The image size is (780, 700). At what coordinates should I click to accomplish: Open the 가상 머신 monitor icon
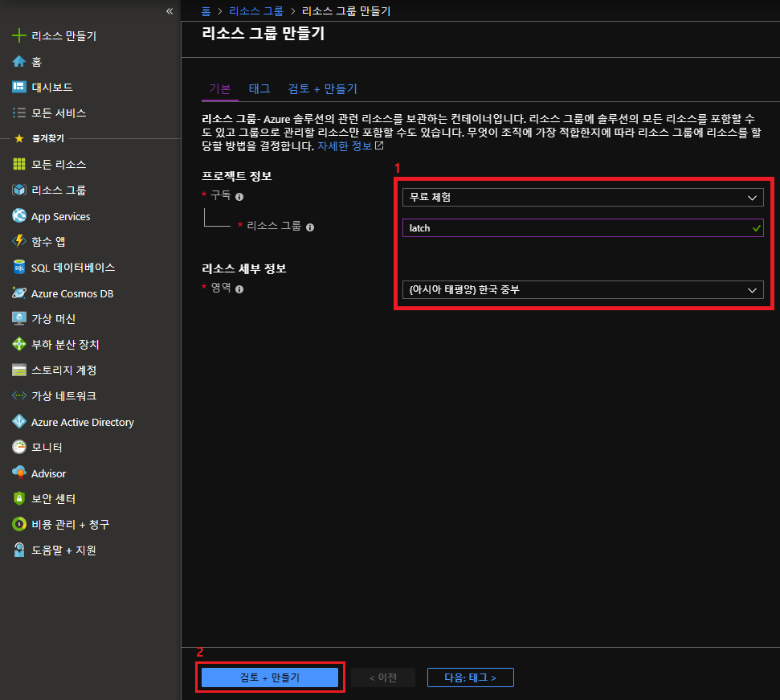pos(19,318)
